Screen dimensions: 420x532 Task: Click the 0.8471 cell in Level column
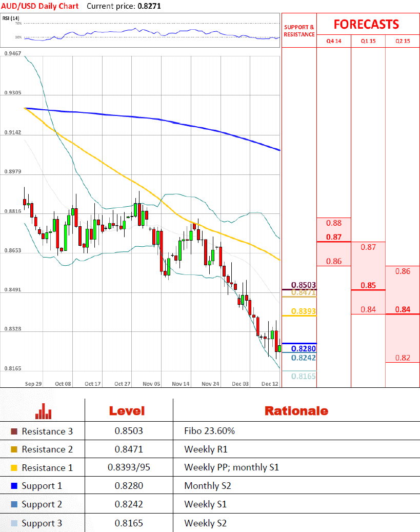point(129,449)
